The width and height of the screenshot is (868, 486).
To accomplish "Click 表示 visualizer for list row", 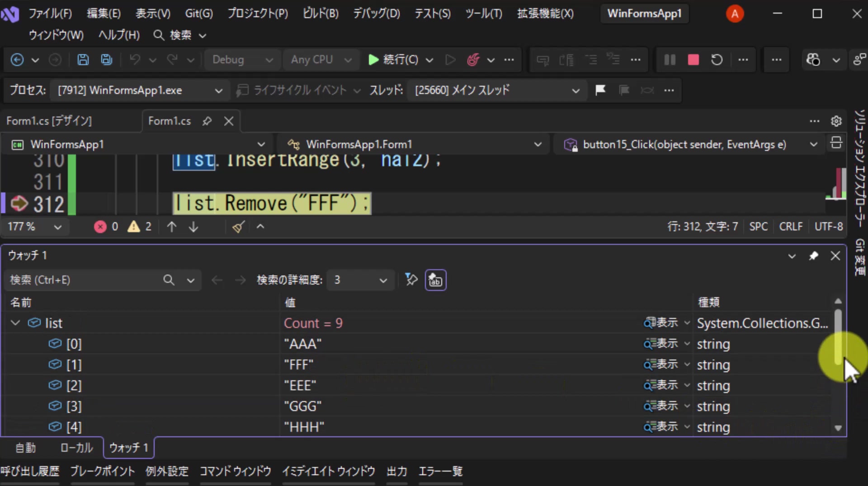I will pos(661,323).
